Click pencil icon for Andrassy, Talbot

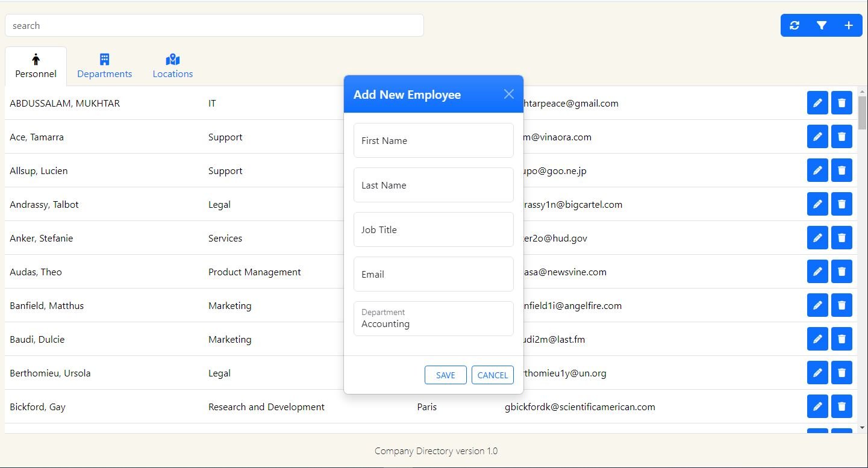tap(817, 205)
